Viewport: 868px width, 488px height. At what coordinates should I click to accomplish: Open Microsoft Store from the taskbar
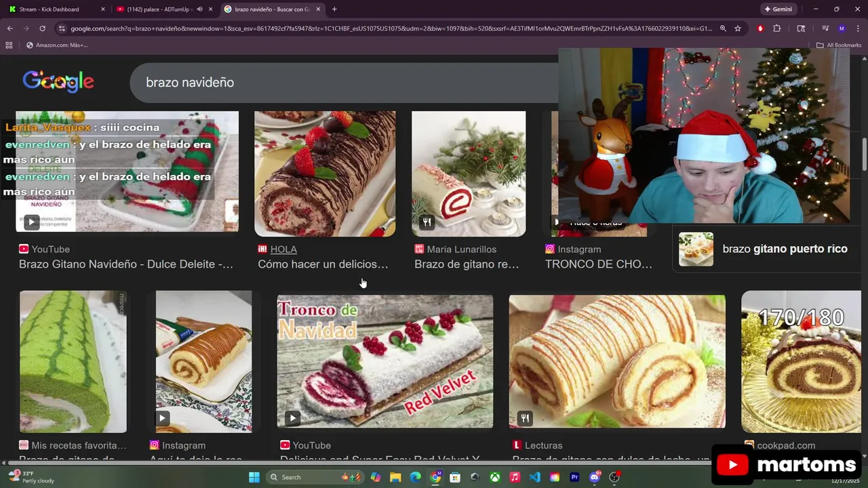(455, 477)
